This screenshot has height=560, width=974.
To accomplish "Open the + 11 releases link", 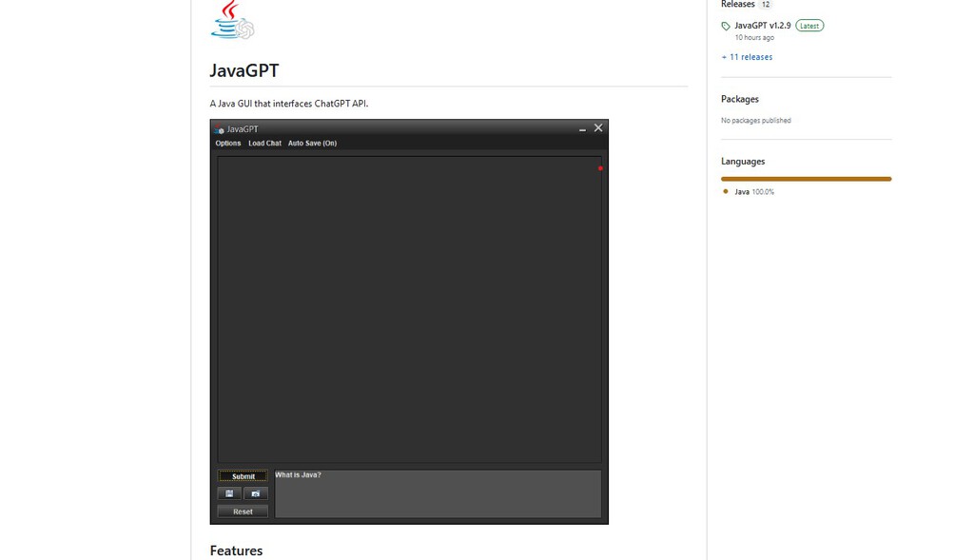I will 746,57.
